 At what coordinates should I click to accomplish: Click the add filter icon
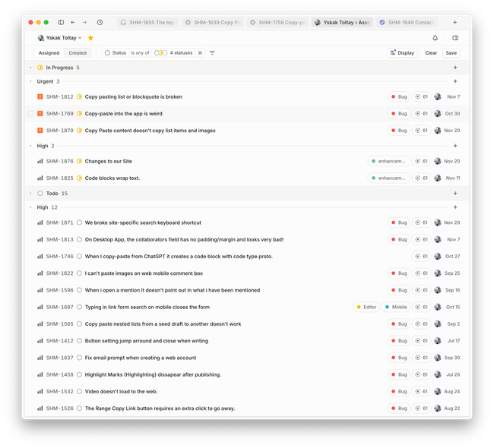tap(212, 53)
